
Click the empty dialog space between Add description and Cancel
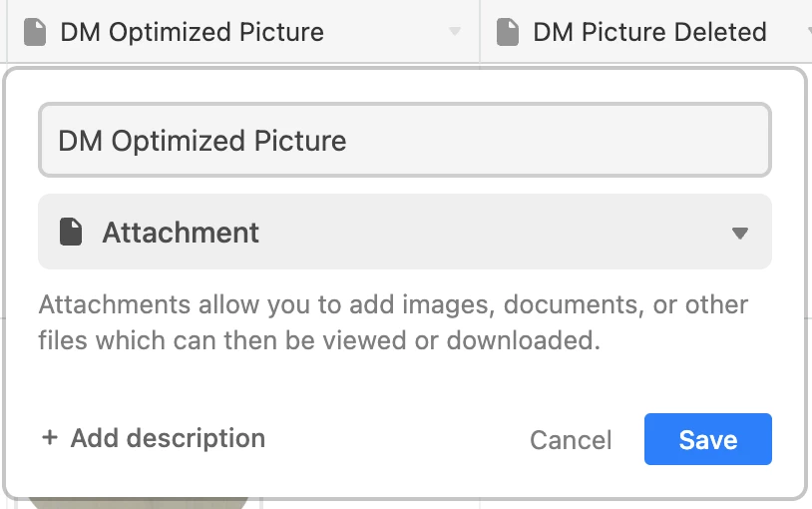(x=397, y=439)
